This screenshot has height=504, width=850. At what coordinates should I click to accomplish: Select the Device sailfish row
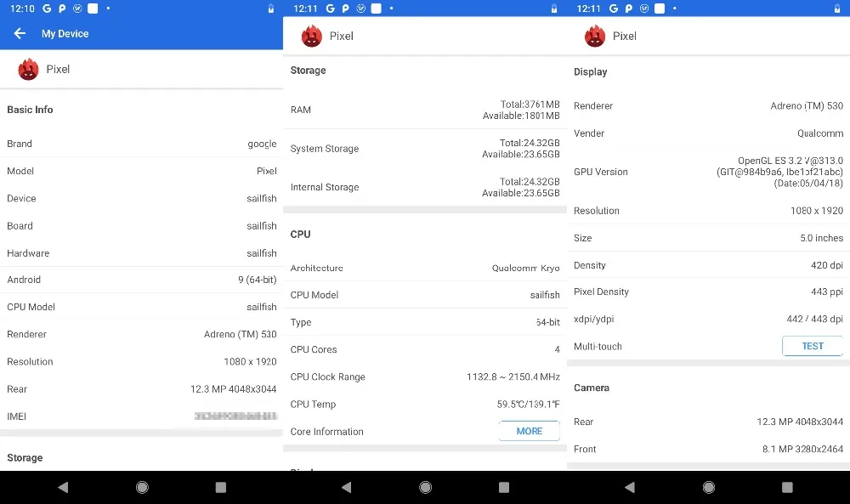click(141, 198)
